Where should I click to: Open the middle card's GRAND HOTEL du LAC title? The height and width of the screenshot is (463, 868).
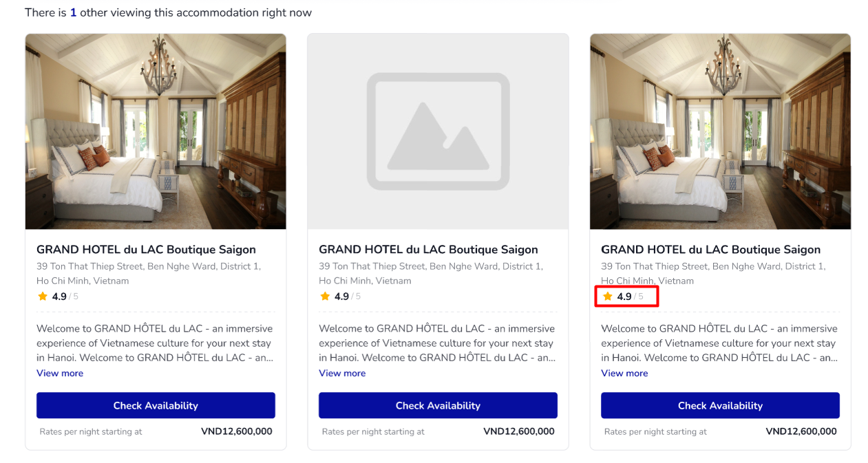click(x=428, y=250)
